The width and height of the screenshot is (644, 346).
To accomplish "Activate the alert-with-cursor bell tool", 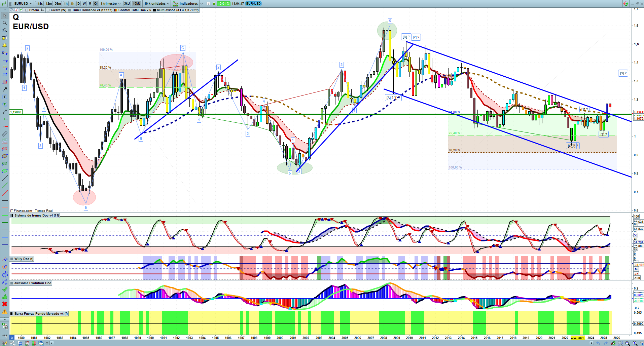I will pos(5,38).
